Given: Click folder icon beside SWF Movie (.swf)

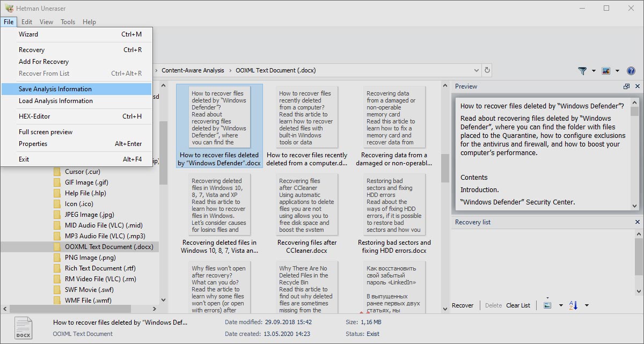Looking at the screenshot, I should pos(57,290).
